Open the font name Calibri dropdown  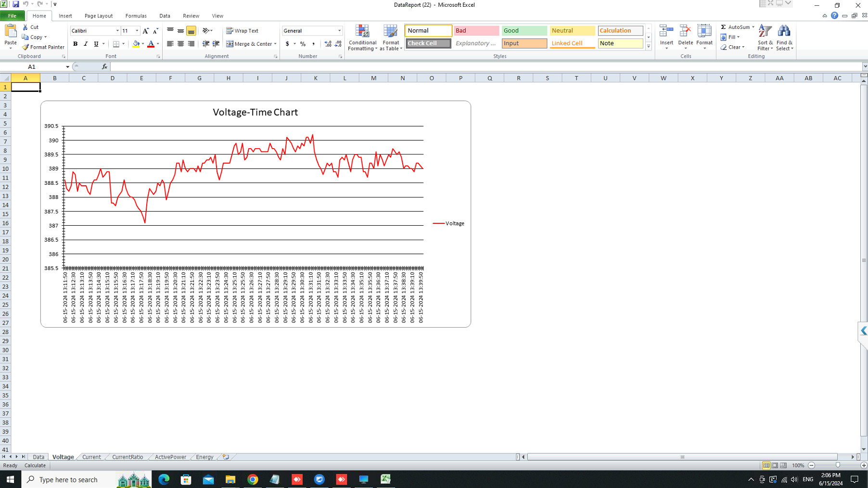click(117, 31)
